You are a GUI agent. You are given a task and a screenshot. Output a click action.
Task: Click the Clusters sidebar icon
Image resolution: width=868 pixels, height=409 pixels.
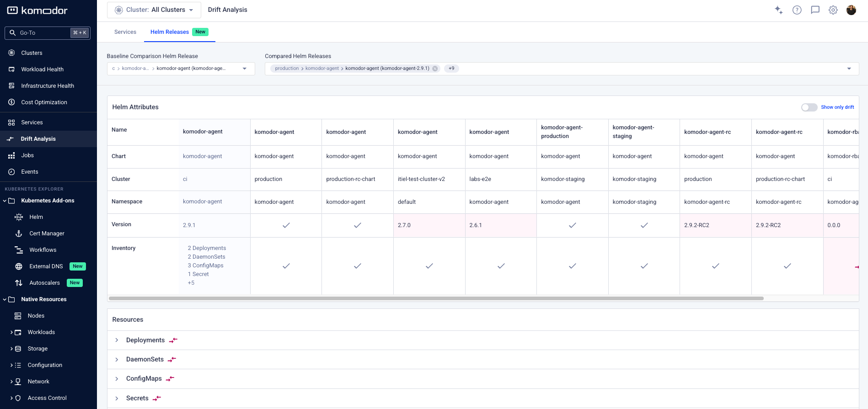tap(12, 53)
